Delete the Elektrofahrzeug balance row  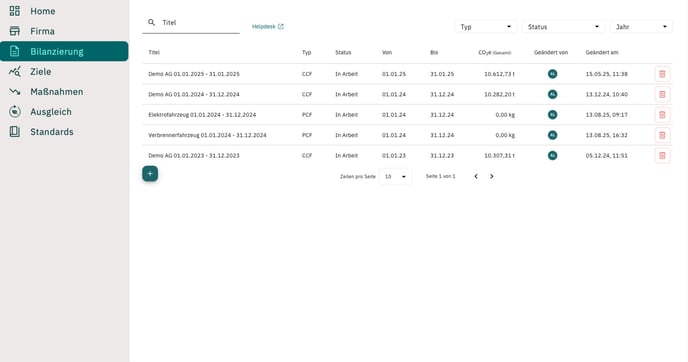[x=662, y=115]
